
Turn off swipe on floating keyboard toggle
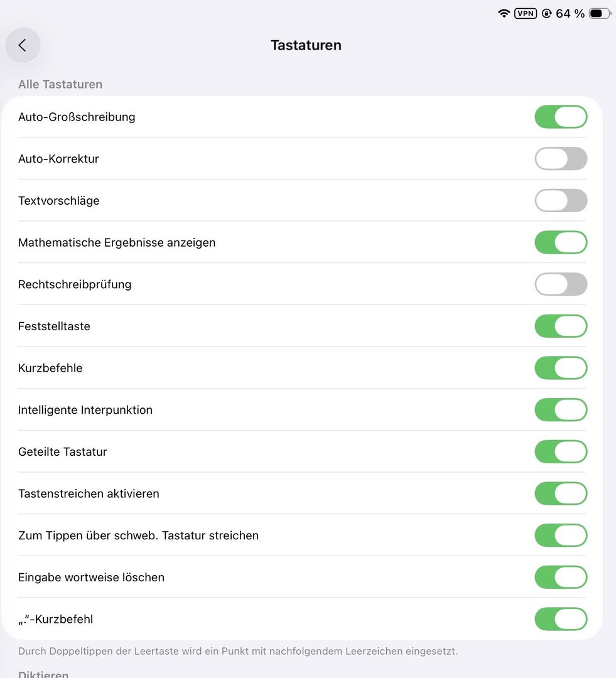coord(561,535)
